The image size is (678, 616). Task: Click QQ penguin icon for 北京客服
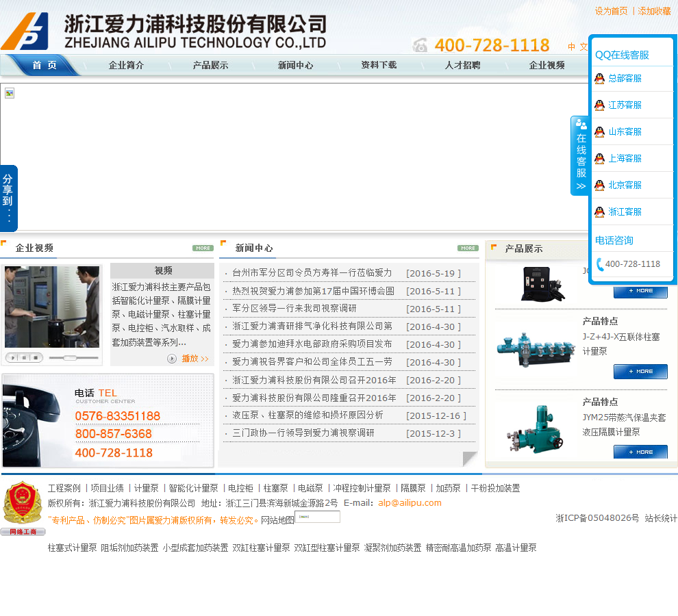pos(599,185)
